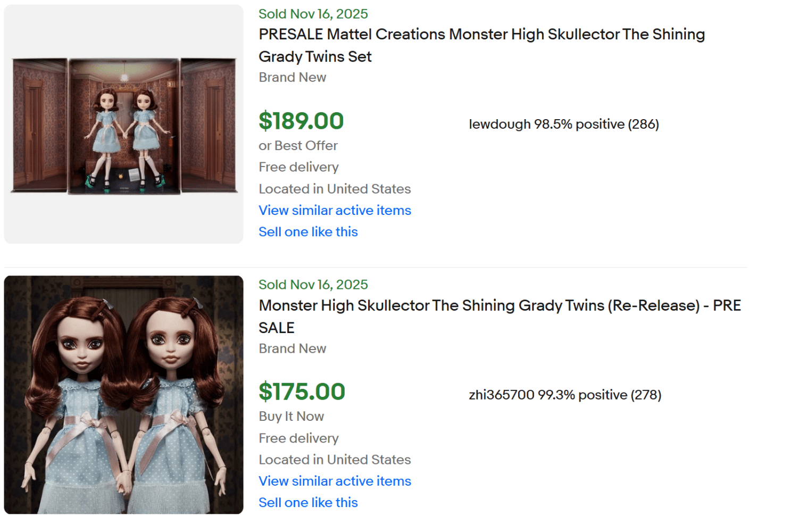
Task: Select the $175.00 Buy It Now price
Action: coord(301,392)
